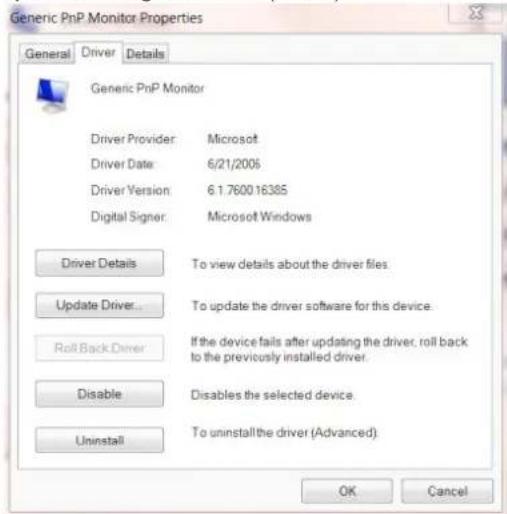Click the dialog title Generic PnP Monitor Properties

[x=107, y=18]
